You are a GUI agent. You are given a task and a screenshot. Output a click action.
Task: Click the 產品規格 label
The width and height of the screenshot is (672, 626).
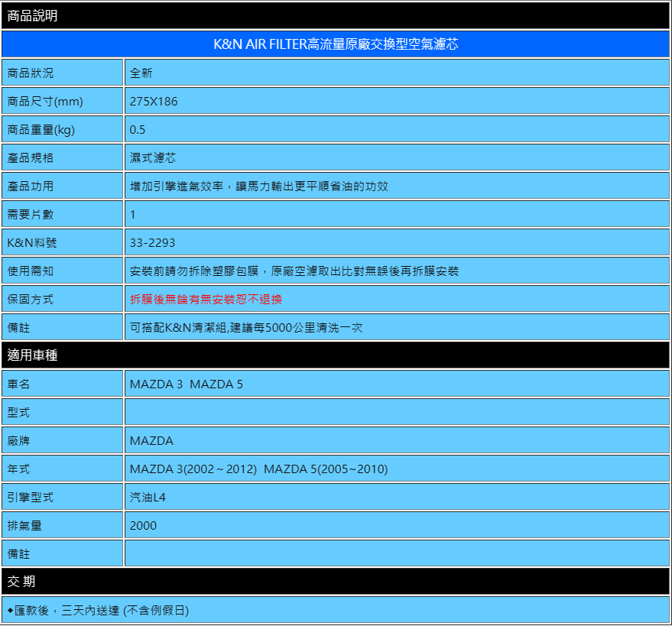pyautogui.click(x=31, y=158)
